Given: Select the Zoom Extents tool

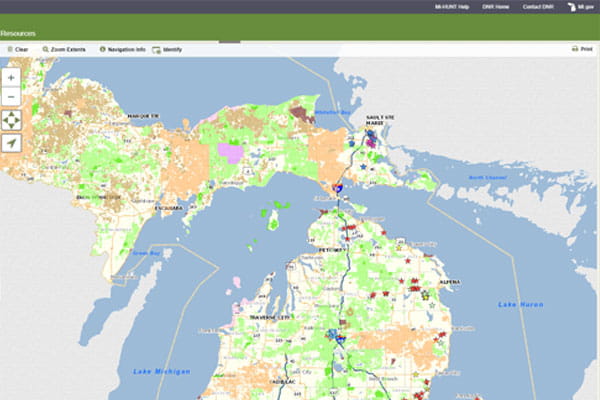Looking at the screenshot, I should pyautogui.click(x=64, y=49).
